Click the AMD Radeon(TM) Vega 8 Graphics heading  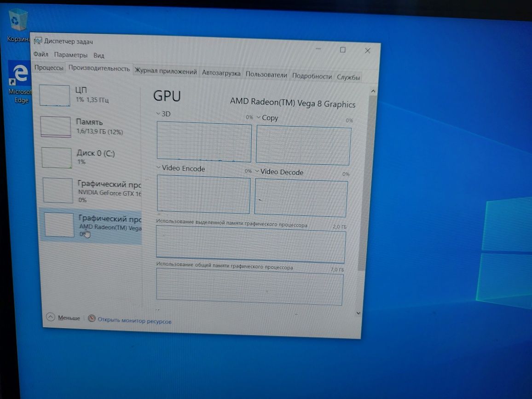293,103
